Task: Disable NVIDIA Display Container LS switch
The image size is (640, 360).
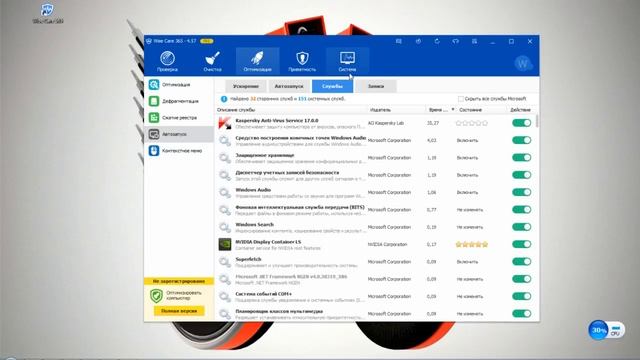Action: pyautogui.click(x=522, y=244)
